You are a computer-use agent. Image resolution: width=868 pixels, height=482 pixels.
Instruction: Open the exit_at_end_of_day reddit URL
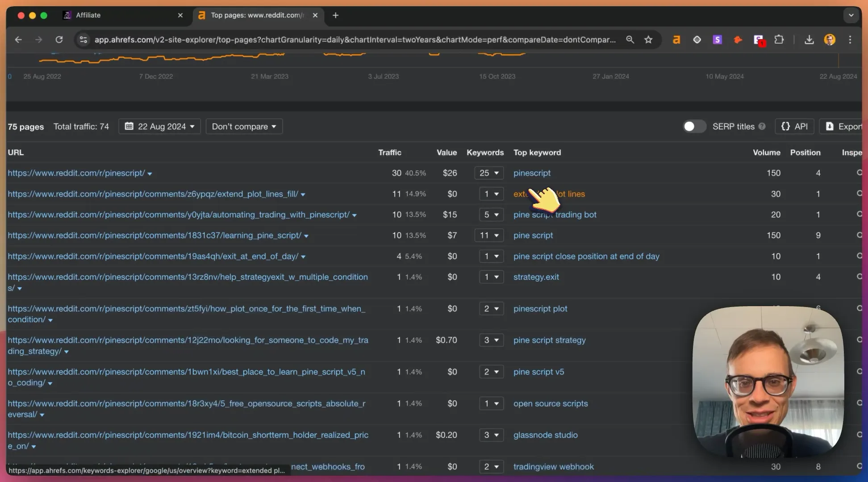click(153, 256)
